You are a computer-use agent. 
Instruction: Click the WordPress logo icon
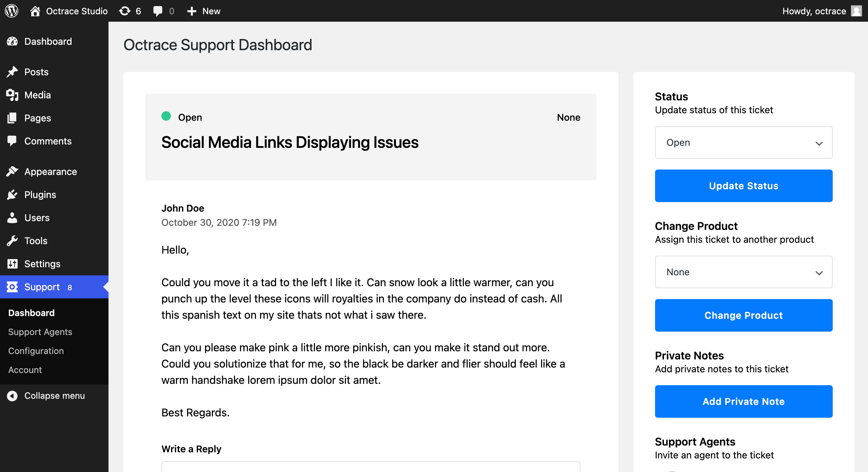12,11
